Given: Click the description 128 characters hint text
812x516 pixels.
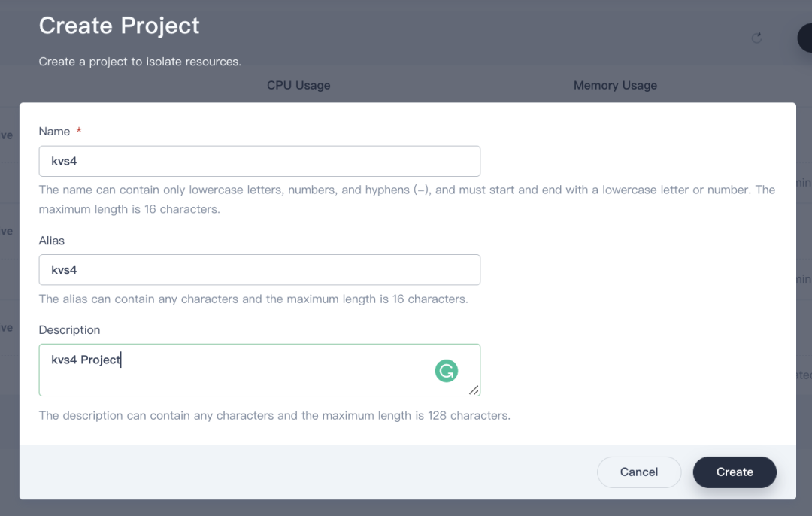Looking at the screenshot, I should coord(274,415).
